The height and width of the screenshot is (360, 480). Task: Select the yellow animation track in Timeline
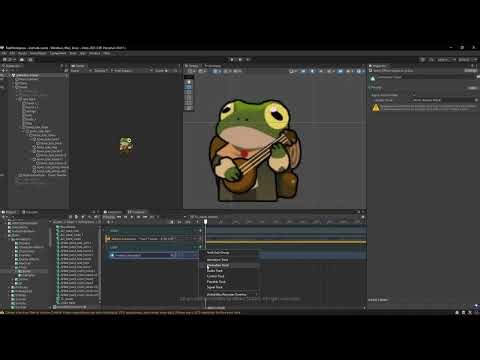coord(153,239)
